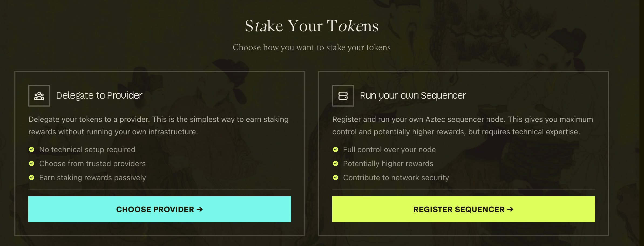The width and height of the screenshot is (644, 246).
Task: Click the checkmark beside Potentially higher rewards
Action: point(335,164)
